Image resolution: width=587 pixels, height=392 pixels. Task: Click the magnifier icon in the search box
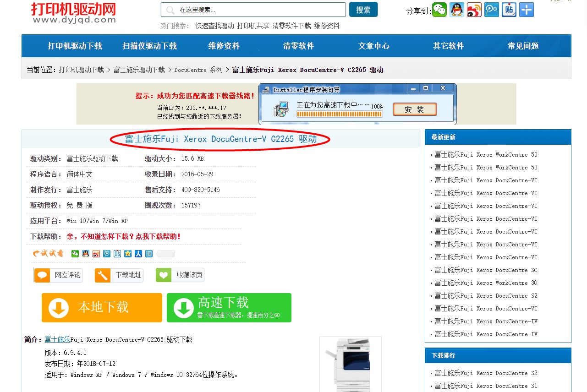pyautogui.click(x=170, y=10)
